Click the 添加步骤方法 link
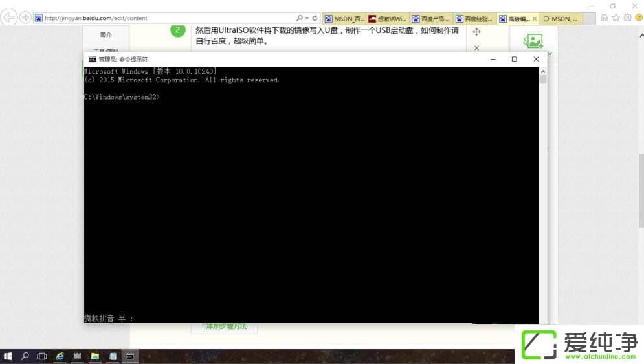The image size is (644, 364). coord(224,326)
